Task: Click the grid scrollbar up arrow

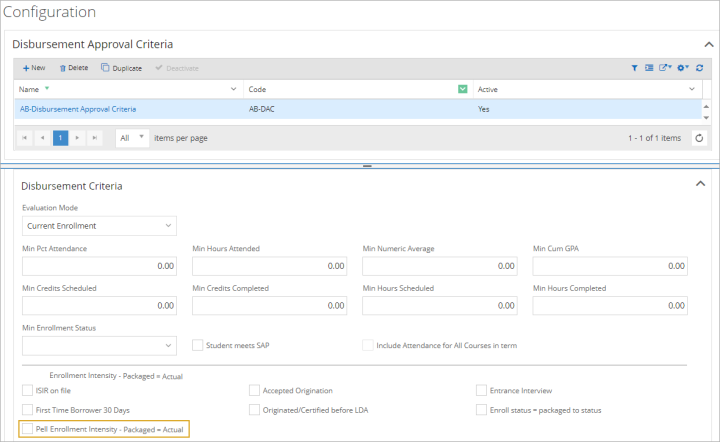Action: [706, 106]
